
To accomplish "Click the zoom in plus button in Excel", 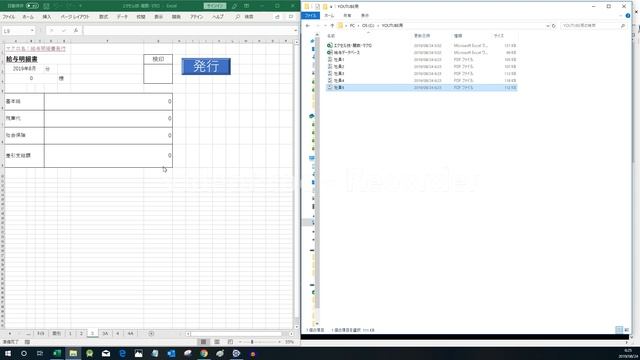I will pyautogui.click(x=279, y=342).
